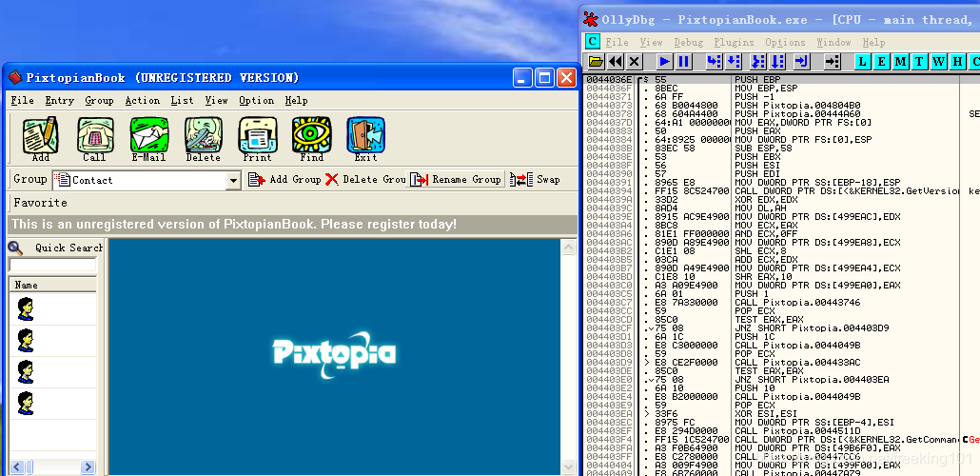This screenshot has height=476, width=980.
Task: Open OllyDbg's Options menu
Action: click(x=785, y=42)
